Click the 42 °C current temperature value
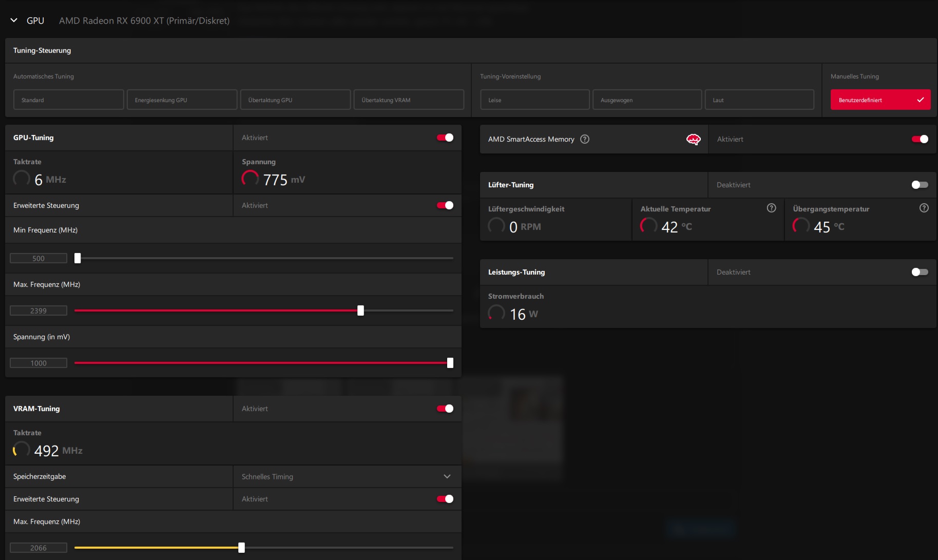This screenshot has height=560, width=938. click(677, 227)
